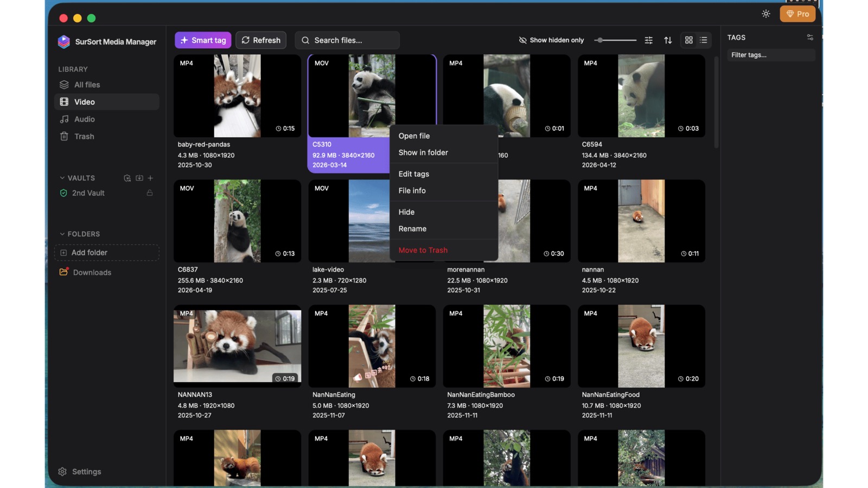Open Settings at sidebar bottom

point(80,472)
